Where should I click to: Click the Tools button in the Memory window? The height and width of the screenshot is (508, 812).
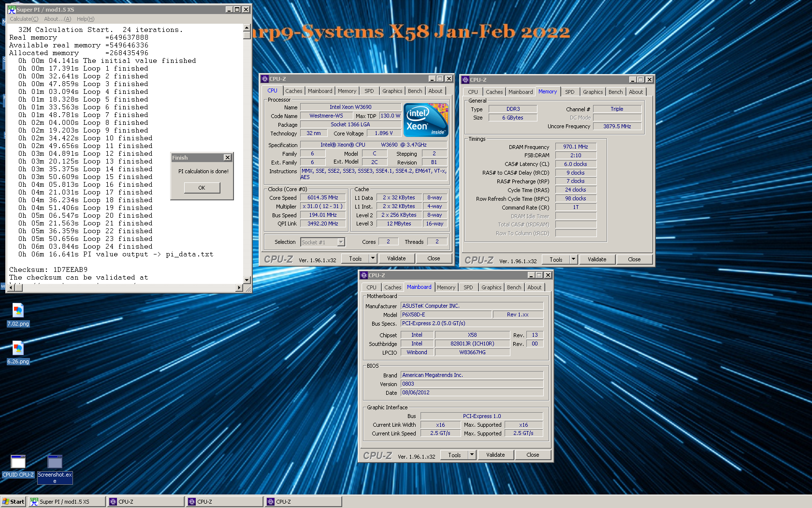[x=556, y=260]
